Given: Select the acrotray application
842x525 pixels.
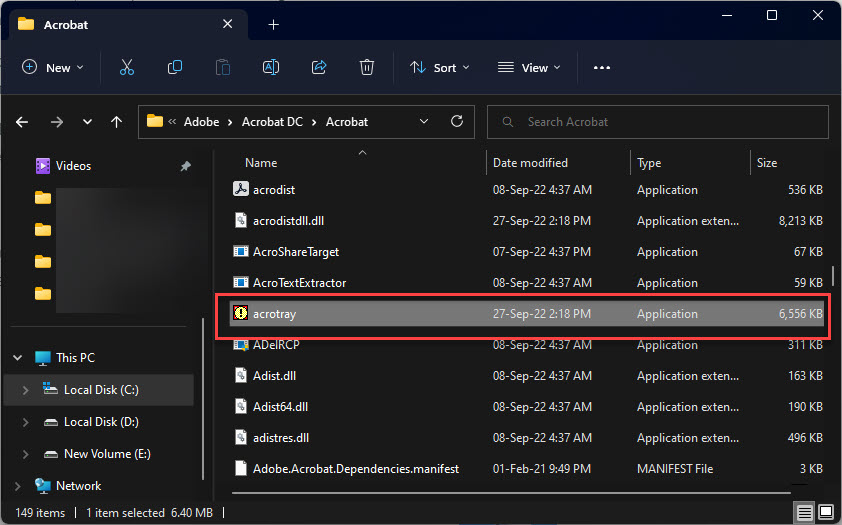Looking at the screenshot, I should [526, 313].
